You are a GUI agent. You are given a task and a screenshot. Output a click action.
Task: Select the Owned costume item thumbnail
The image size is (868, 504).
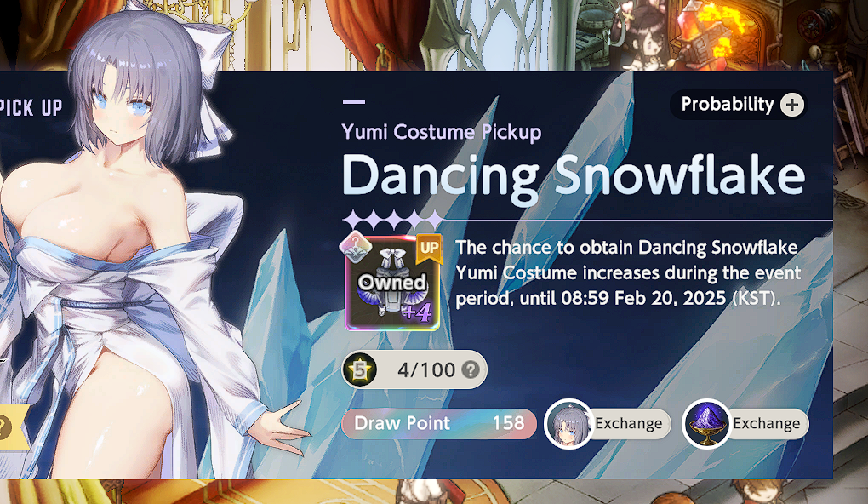392,283
